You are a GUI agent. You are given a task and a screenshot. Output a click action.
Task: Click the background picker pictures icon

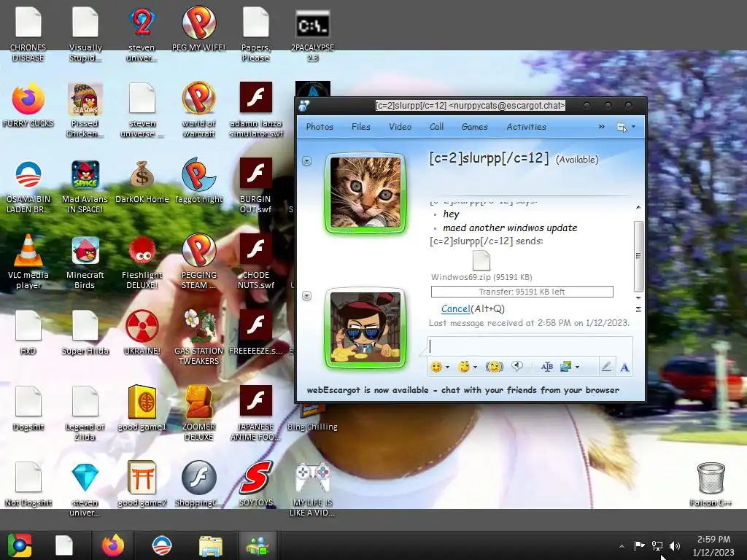click(565, 367)
